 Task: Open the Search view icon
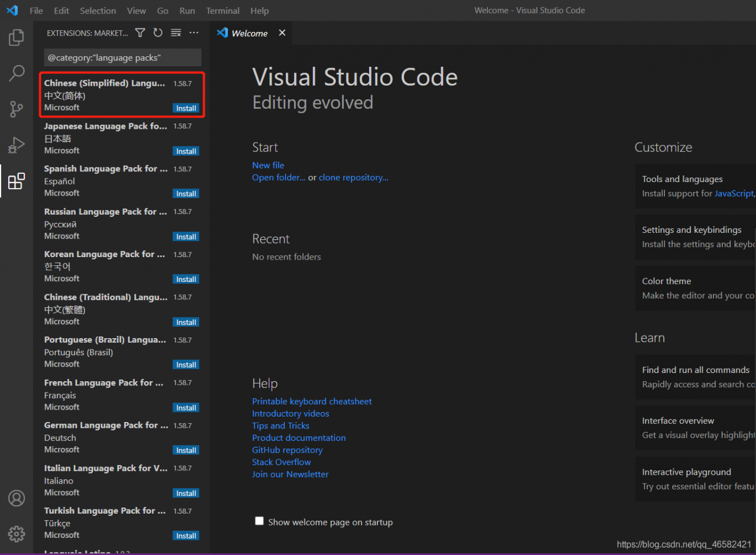[17, 73]
